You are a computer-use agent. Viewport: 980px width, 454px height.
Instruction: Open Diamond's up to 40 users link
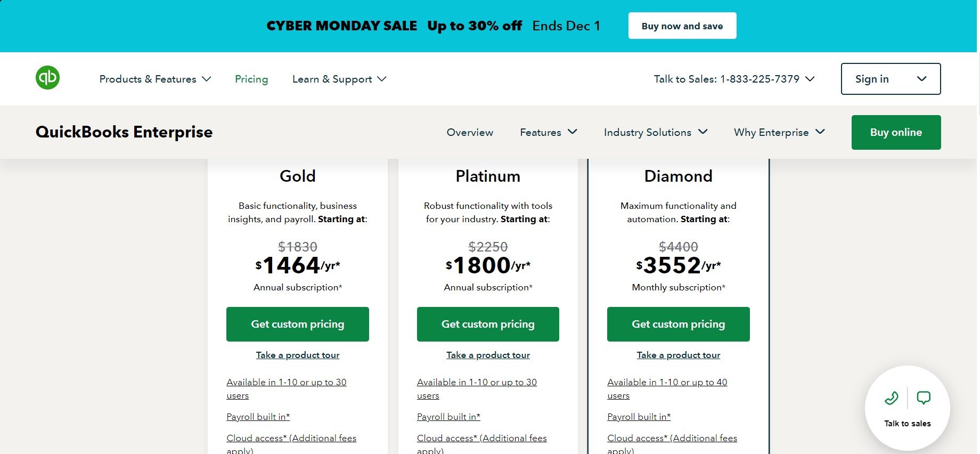tap(667, 388)
